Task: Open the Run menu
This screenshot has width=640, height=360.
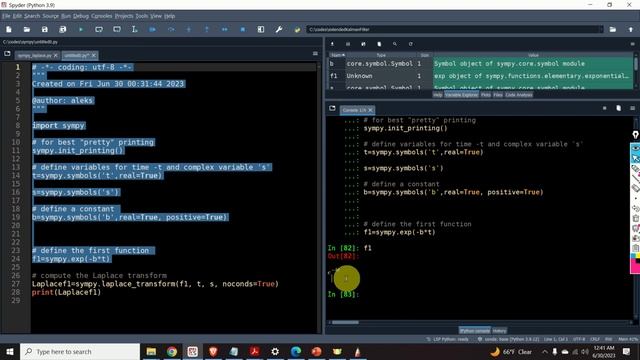Action: click(x=66, y=16)
